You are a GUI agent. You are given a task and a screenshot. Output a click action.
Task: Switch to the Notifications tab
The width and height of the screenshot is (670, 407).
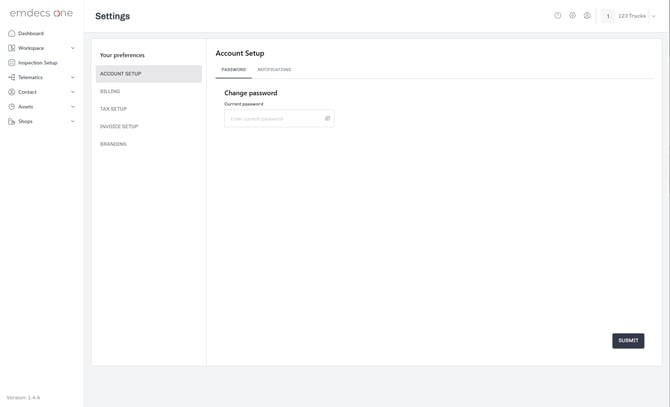[x=274, y=70]
